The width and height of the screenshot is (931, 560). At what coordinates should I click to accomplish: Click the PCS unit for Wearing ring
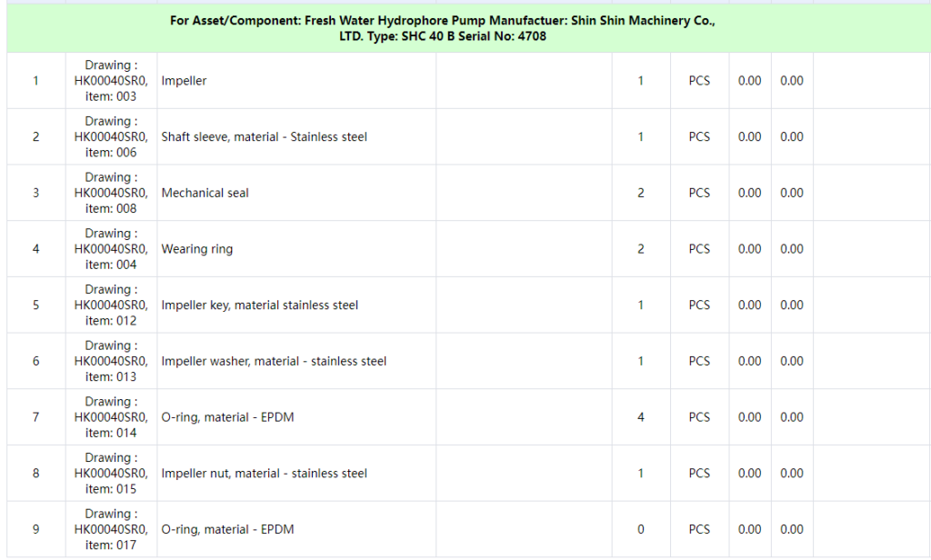[699, 249]
